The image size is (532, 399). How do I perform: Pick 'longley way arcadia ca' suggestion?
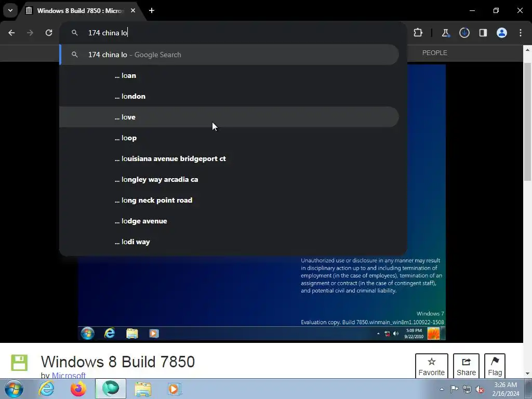coord(229,179)
